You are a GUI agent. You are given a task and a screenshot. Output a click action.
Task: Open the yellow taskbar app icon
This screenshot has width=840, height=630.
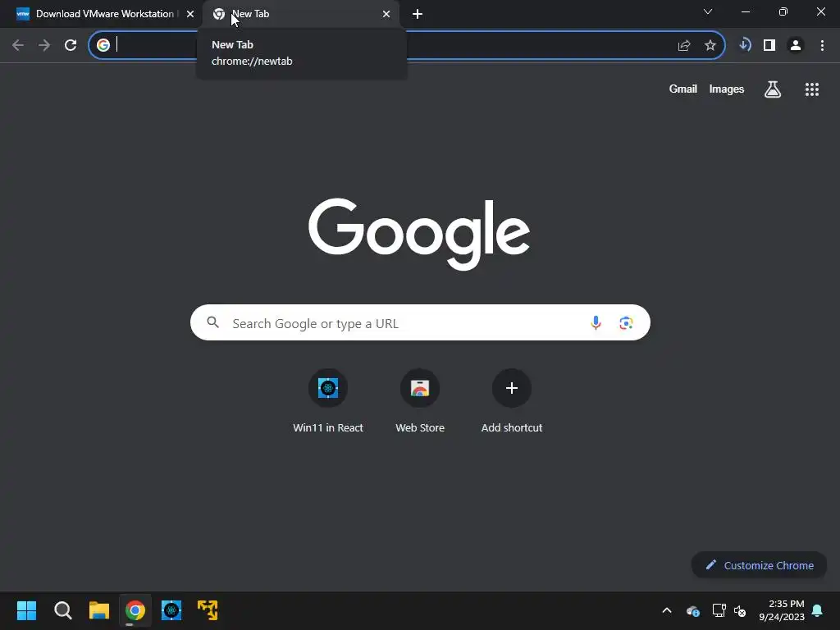click(208, 610)
